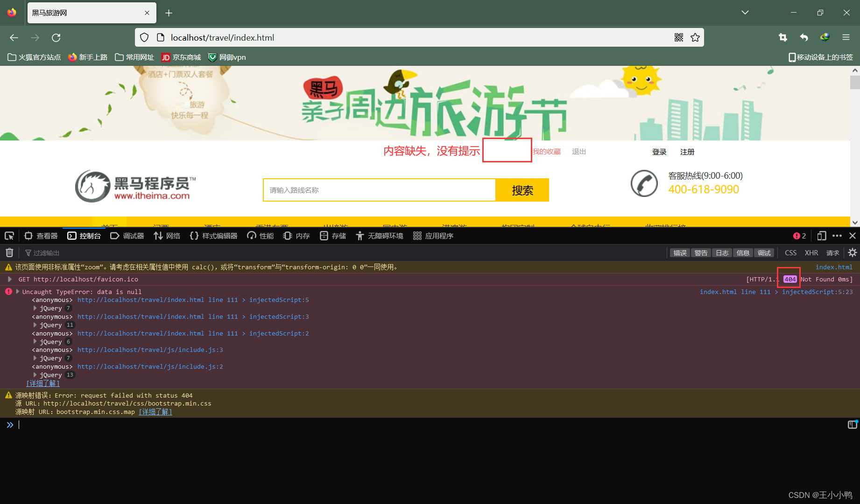The height and width of the screenshot is (504, 860).
Task: Open the Firefox hamburger menu
Action: pyautogui.click(x=846, y=37)
